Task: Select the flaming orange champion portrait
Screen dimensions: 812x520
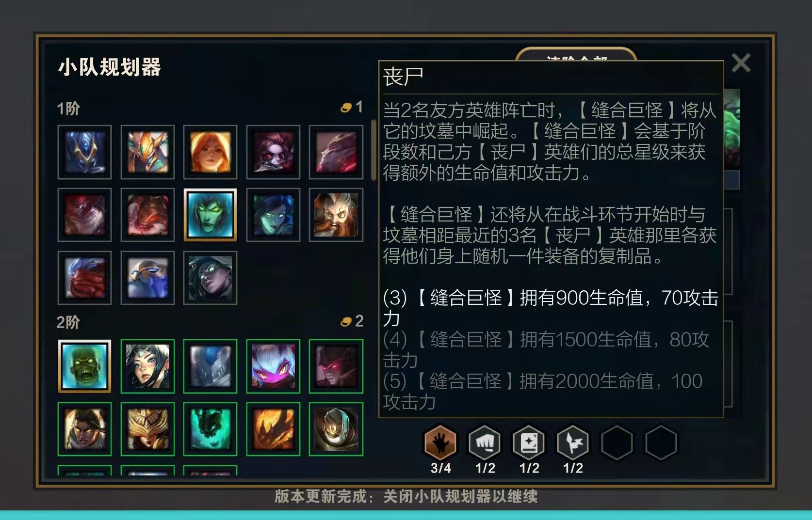Action: 273,429
